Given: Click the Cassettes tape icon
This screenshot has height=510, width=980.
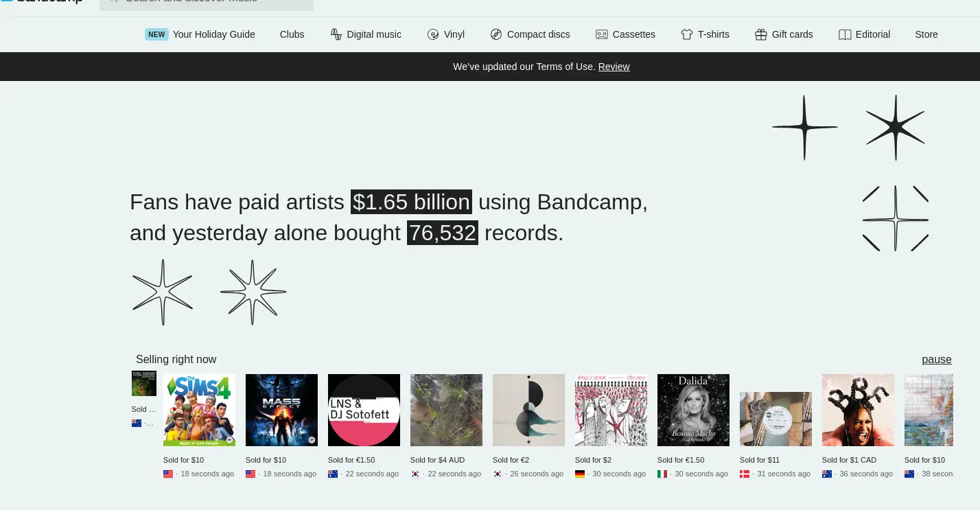Looking at the screenshot, I should [x=602, y=34].
